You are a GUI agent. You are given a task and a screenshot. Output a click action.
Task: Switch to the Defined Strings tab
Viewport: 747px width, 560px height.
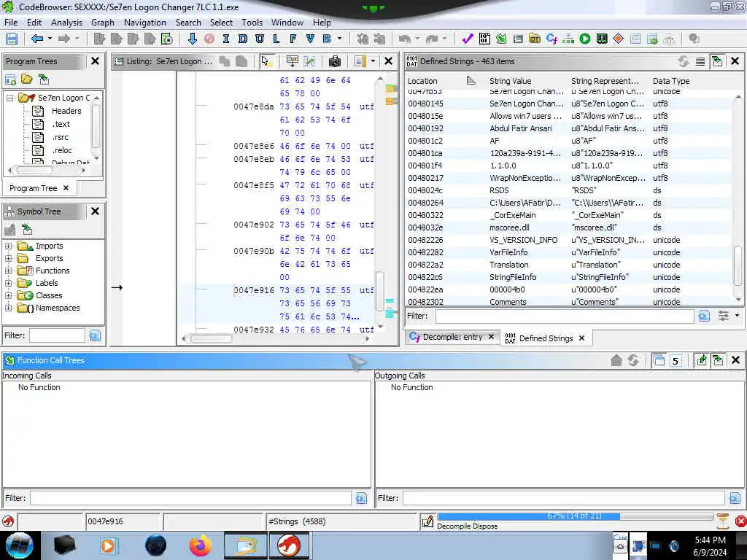coord(546,338)
